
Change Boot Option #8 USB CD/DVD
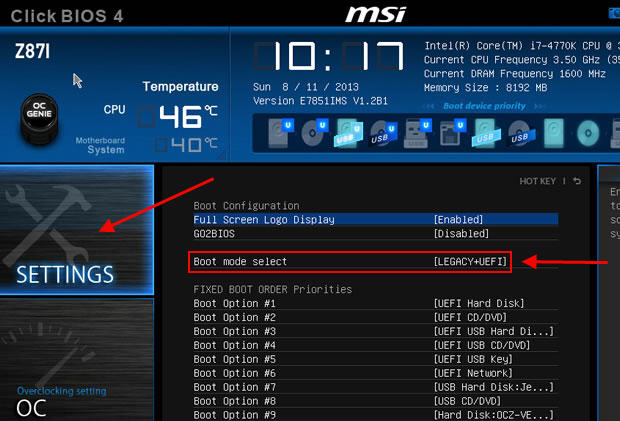[x=376, y=401]
